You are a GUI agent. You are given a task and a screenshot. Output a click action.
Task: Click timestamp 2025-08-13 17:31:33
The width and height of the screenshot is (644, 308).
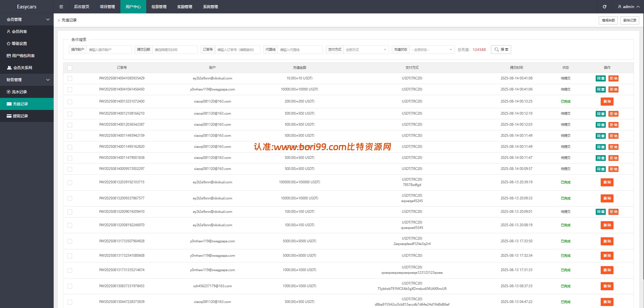(517, 270)
